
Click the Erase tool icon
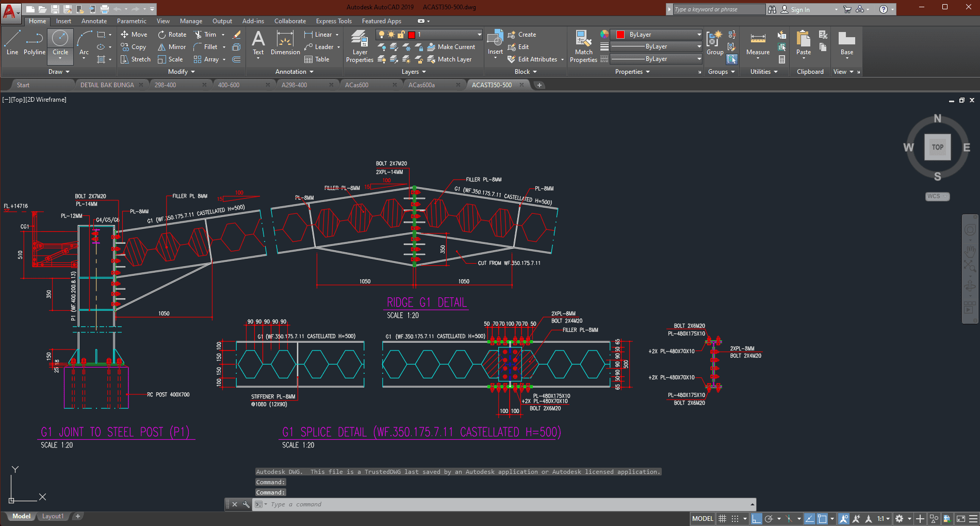point(237,35)
